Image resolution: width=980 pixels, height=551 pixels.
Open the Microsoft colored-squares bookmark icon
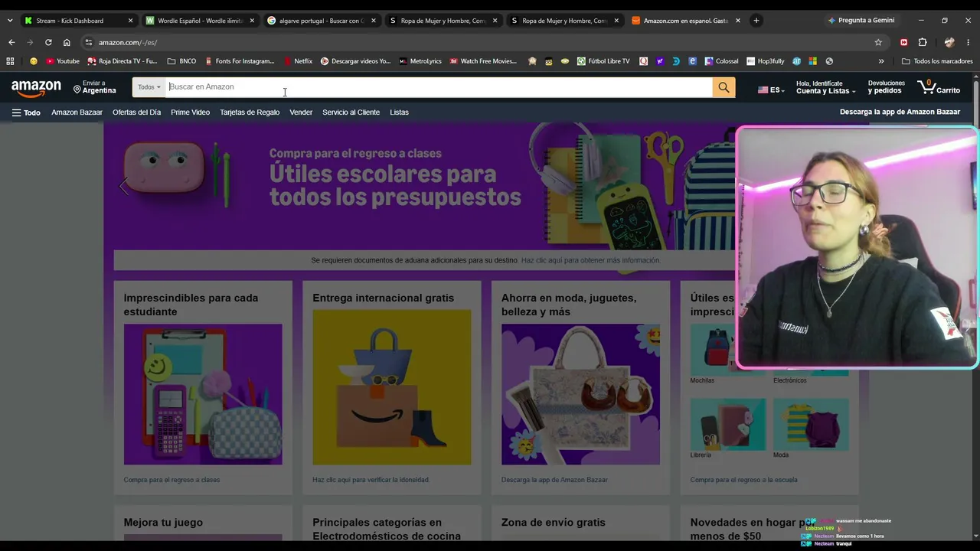click(812, 61)
